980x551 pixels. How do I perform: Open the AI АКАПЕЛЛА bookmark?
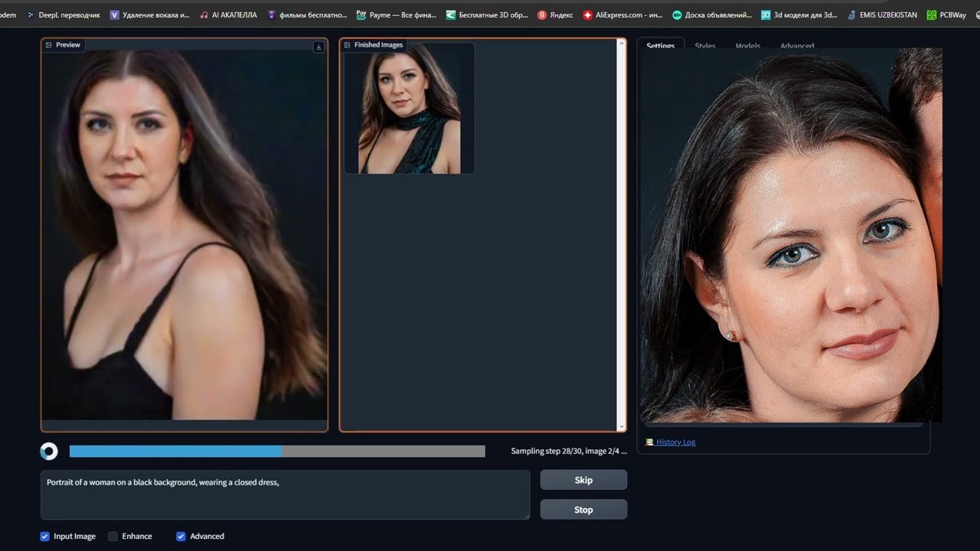coord(228,15)
